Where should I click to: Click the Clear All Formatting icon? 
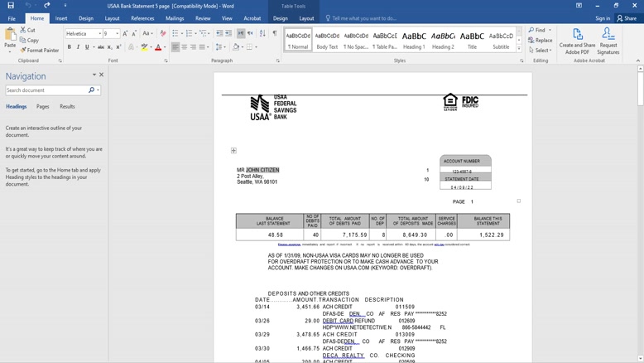[163, 34]
